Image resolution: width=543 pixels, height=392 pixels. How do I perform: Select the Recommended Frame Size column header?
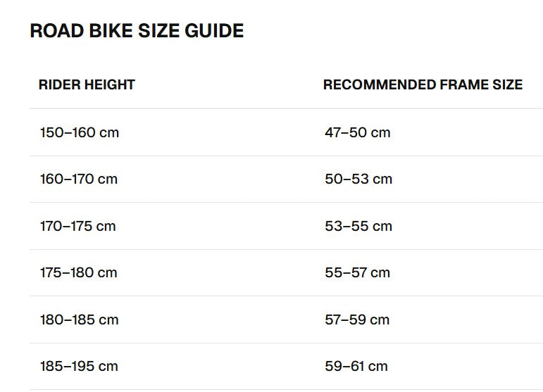click(x=423, y=84)
